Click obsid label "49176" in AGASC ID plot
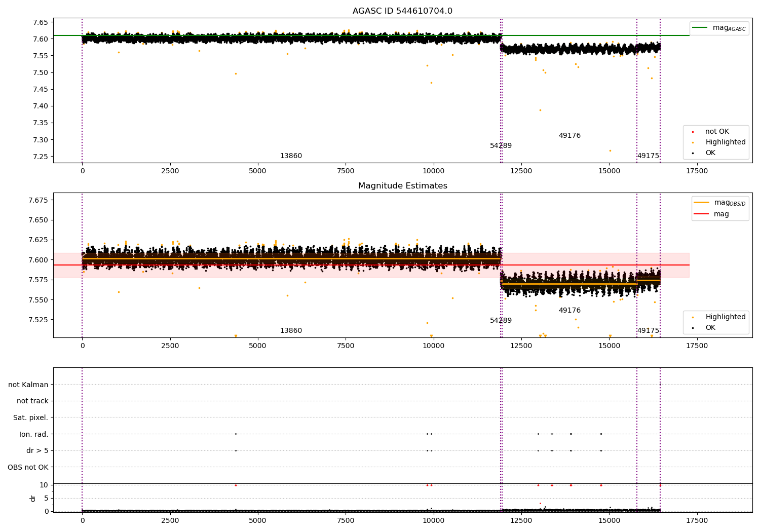Viewport: 760px width, 532px height. point(569,136)
